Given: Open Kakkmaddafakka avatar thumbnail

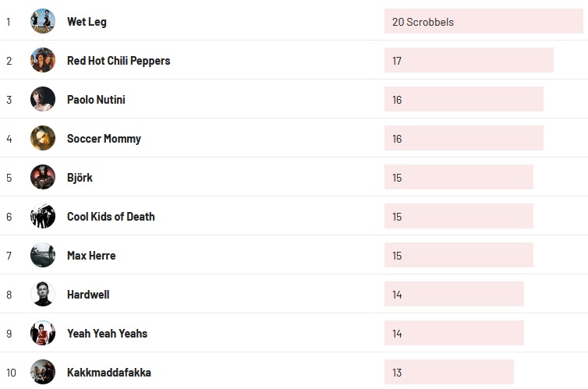Looking at the screenshot, I should coord(43,372).
